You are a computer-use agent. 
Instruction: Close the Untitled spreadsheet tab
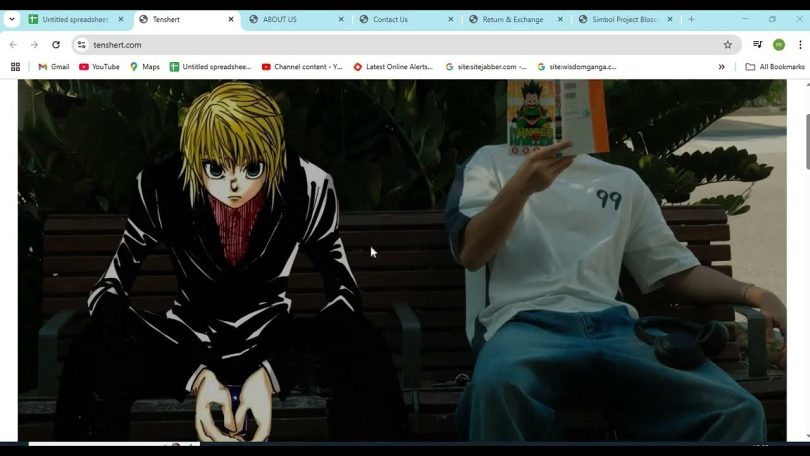[120, 19]
